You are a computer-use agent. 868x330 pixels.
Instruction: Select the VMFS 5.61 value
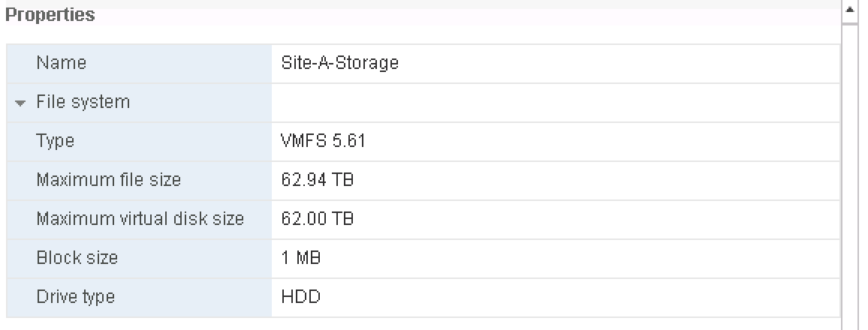[x=324, y=141]
